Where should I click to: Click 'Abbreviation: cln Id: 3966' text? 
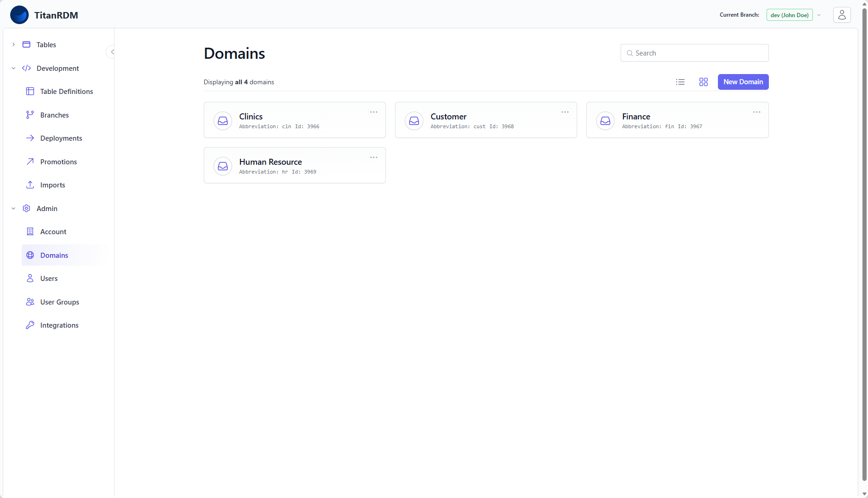coord(279,126)
